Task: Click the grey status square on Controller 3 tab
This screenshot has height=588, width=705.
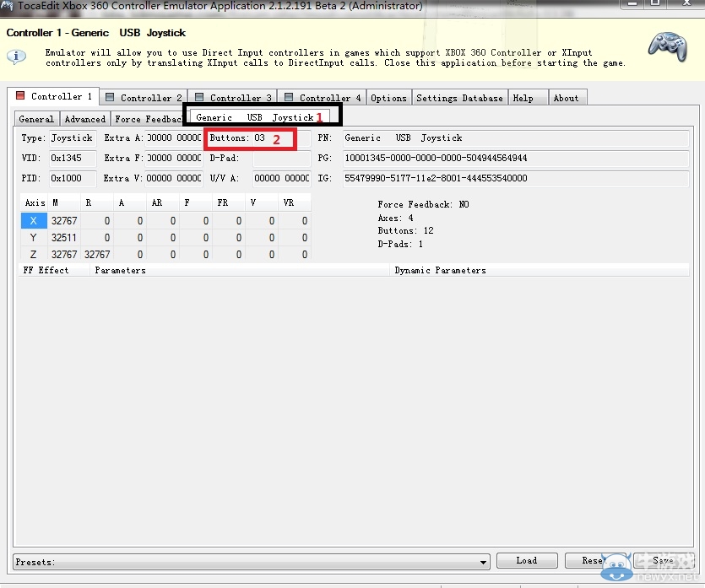Action: (x=199, y=97)
